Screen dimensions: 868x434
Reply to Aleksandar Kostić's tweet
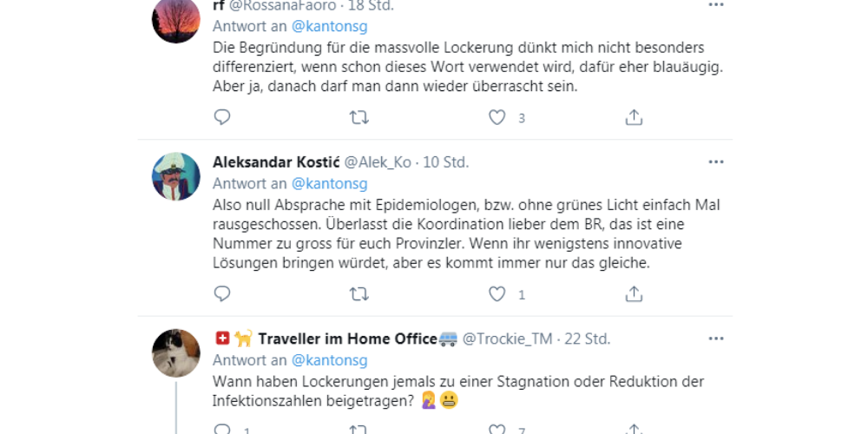click(x=222, y=294)
